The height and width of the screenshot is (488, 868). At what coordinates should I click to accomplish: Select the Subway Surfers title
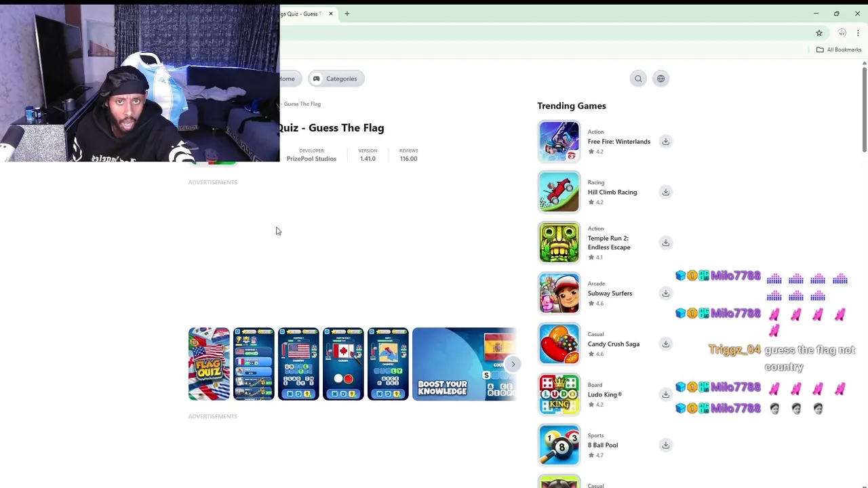pos(610,293)
